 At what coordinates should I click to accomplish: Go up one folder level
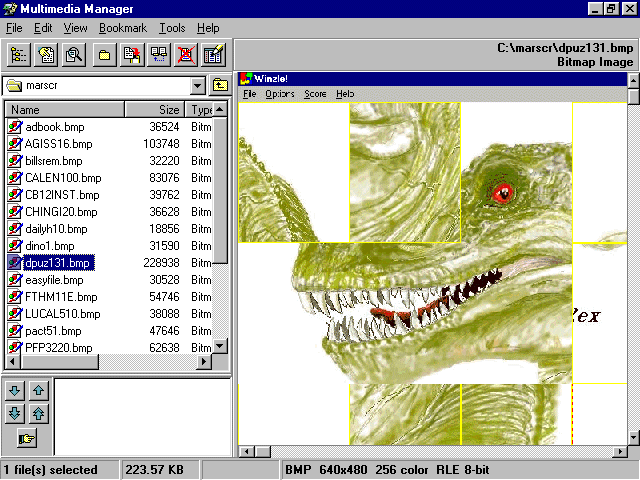point(220,86)
